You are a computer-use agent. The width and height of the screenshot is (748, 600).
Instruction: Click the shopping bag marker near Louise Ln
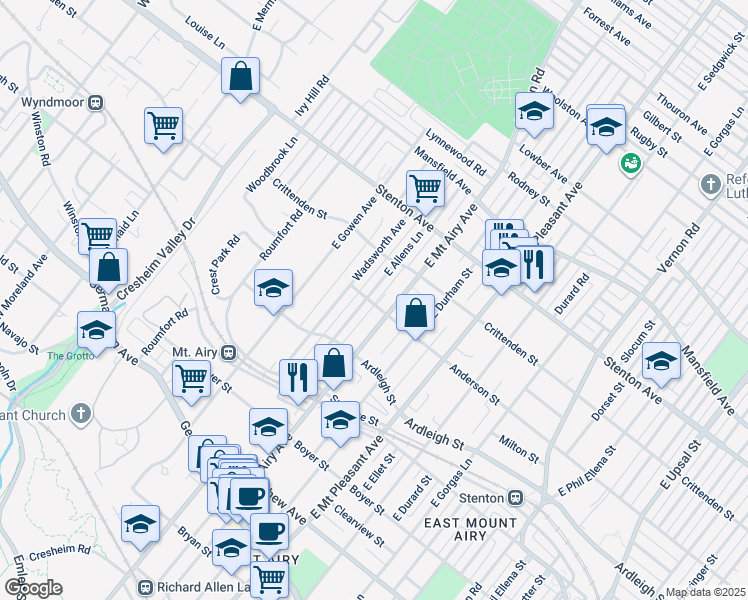pos(240,76)
